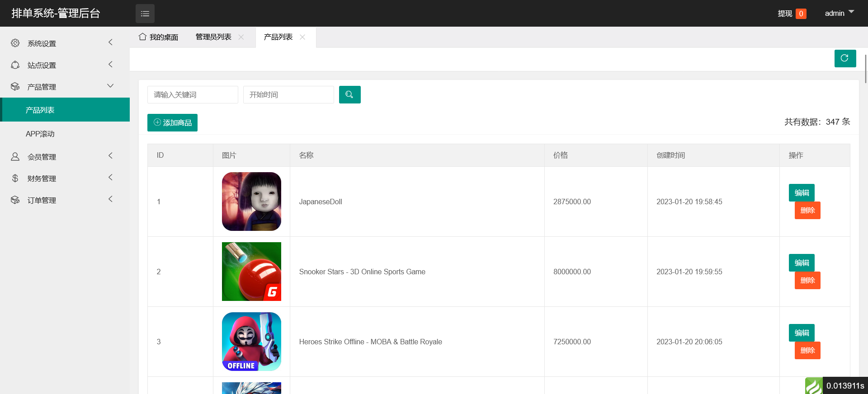Click the Heroes Strike product thumbnail

coord(251,342)
